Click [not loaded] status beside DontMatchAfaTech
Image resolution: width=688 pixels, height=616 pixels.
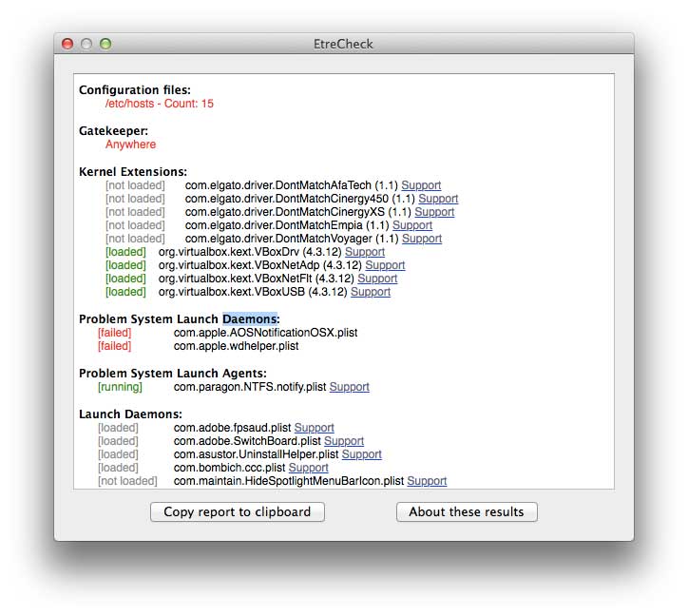click(x=135, y=185)
